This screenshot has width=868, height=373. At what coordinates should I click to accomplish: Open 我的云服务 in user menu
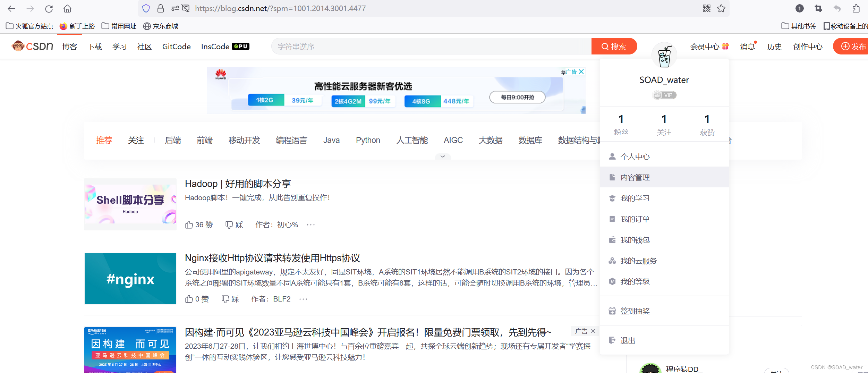[x=664, y=261]
